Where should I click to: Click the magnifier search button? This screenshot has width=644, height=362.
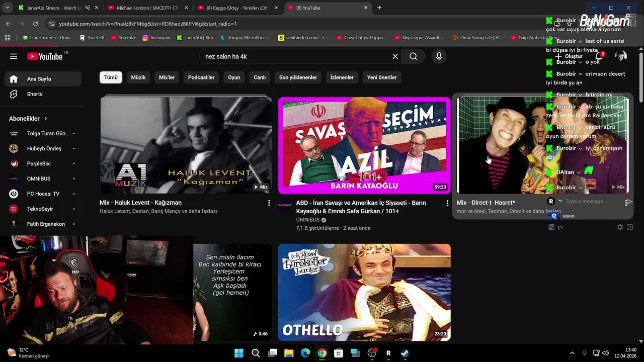(x=413, y=56)
